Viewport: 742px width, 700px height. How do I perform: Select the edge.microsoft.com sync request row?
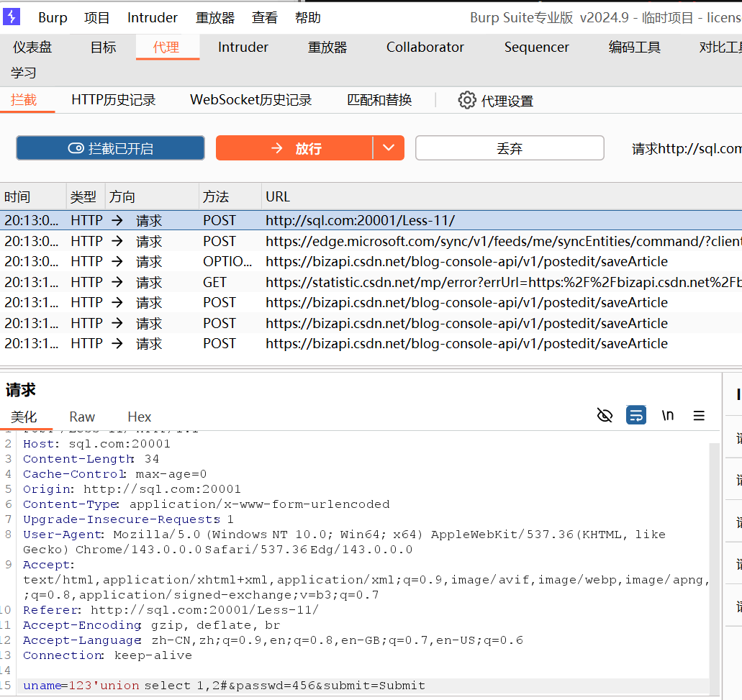pos(371,241)
